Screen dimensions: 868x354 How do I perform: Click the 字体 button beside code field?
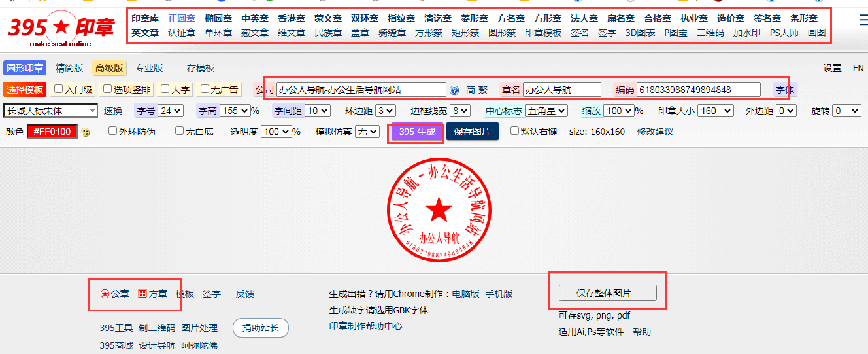pyautogui.click(x=785, y=90)
